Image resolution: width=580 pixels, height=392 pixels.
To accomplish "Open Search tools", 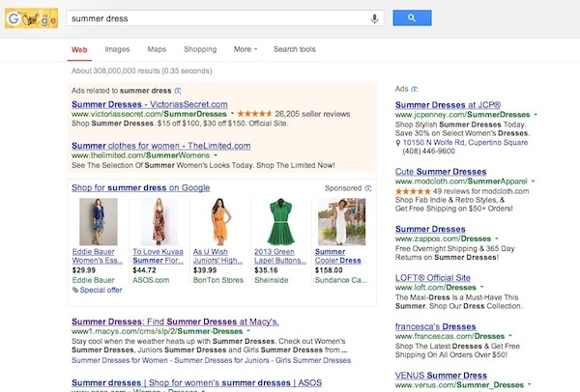I will 295,49.
